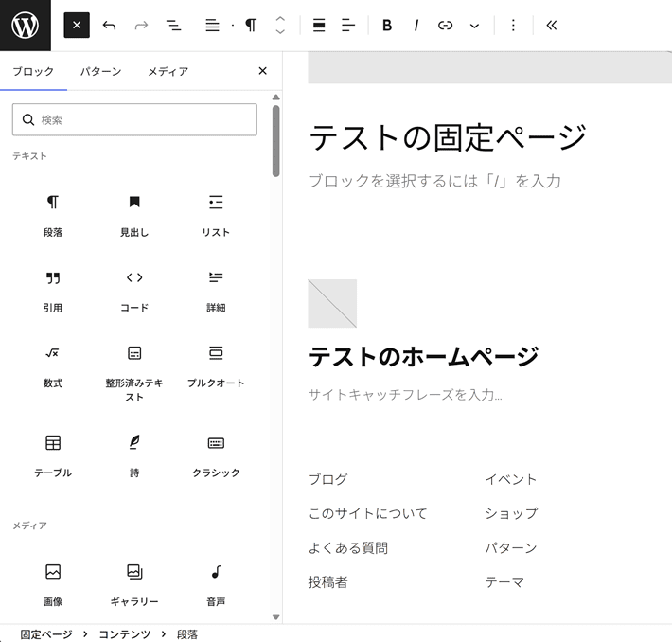This screenshot has width=672, height=642.
Task: Insert a link with link icon
Action: tap(445, 26)
